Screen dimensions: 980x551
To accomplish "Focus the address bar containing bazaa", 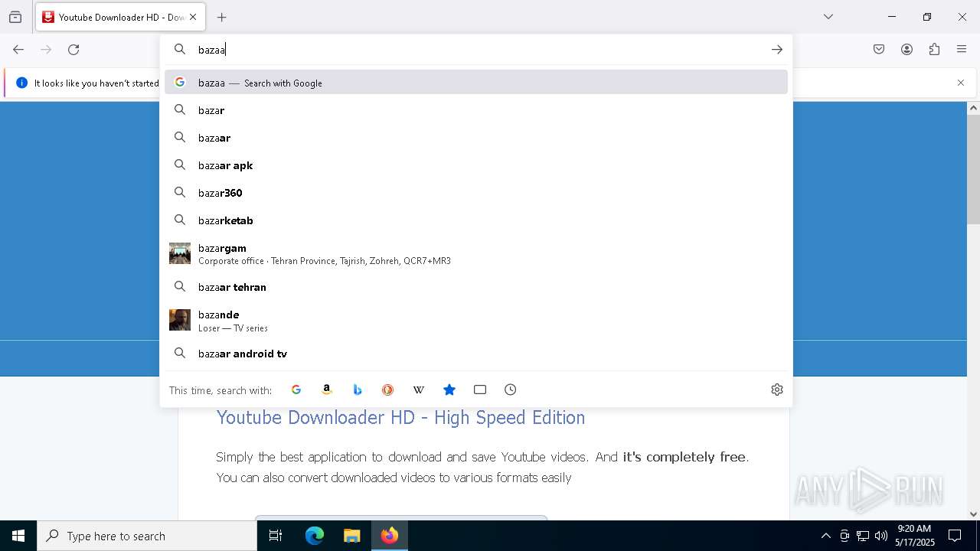I will tap(476, 50).
